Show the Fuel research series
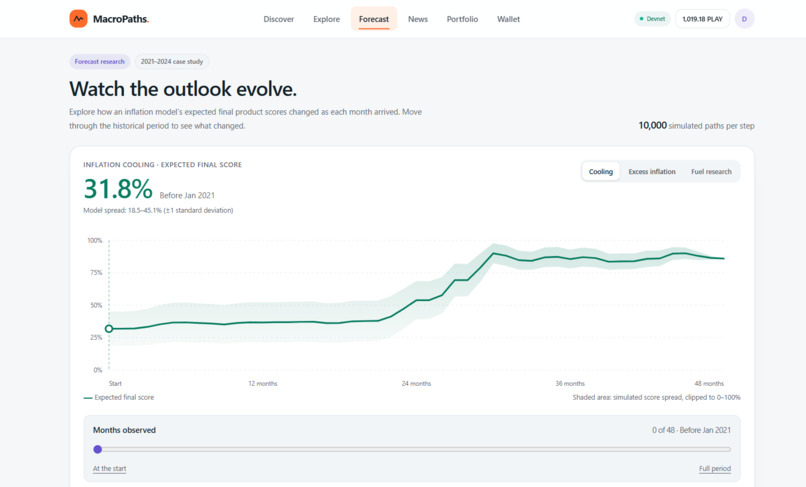The image size is (806, 487). pyautogui.click(x=711, y=172)
